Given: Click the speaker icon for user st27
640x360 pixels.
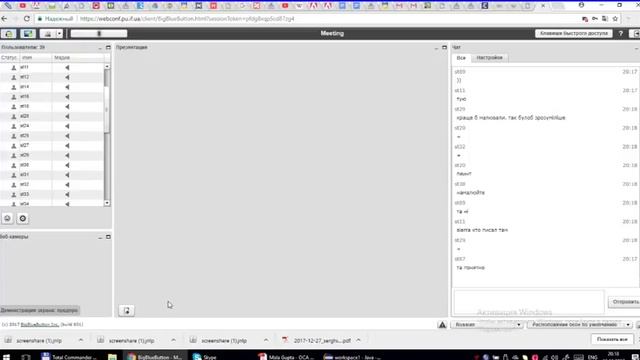Looking at the screenshot, I should tap(67, 146).
